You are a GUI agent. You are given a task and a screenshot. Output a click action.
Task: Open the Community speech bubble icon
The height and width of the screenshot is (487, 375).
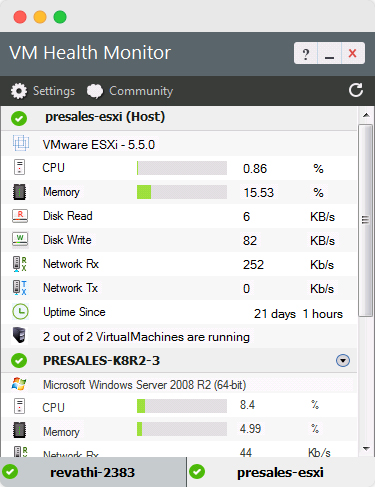point(95,91)
